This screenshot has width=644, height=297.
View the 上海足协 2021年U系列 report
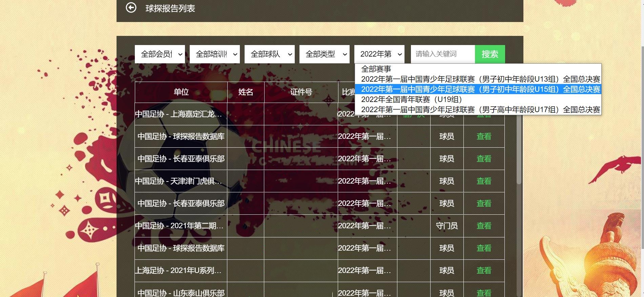(x=483, y=271)
